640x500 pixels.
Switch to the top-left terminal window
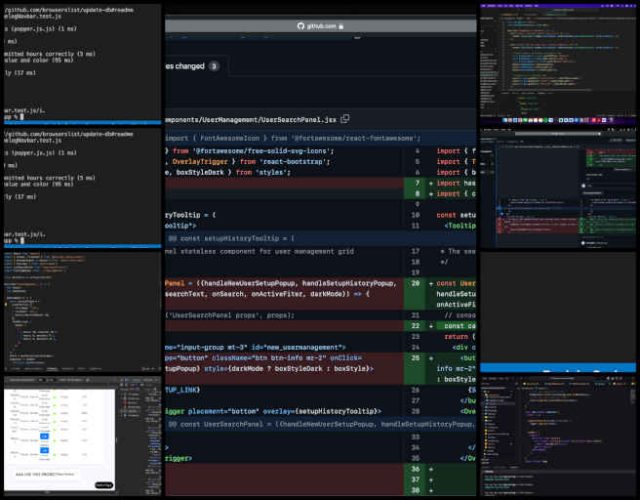click(82, 62)
